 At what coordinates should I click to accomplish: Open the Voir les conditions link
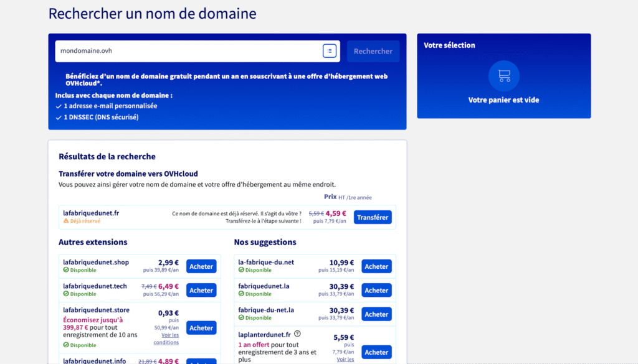(x=166, y=338)
